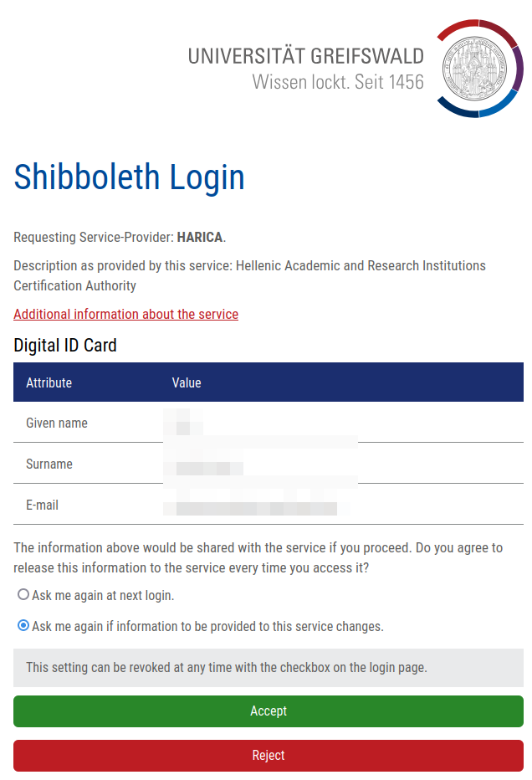Select the Surname attribute label
The height and width of the screenshot is (780, 532).
(49, 464)
